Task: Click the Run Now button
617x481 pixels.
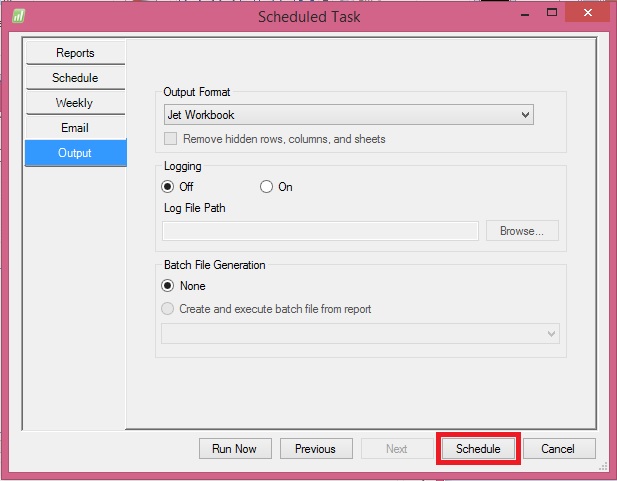Action: [x=235, y=449]
